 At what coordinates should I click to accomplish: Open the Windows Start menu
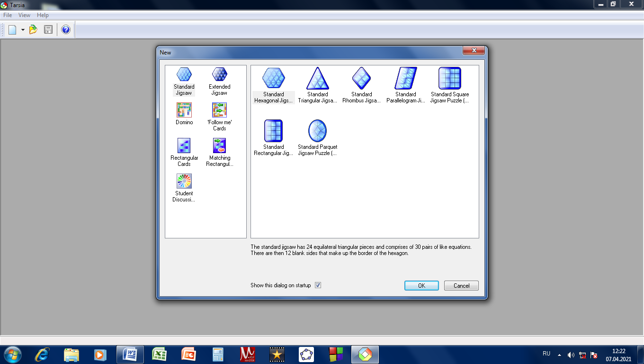click(x=13, y=355)
